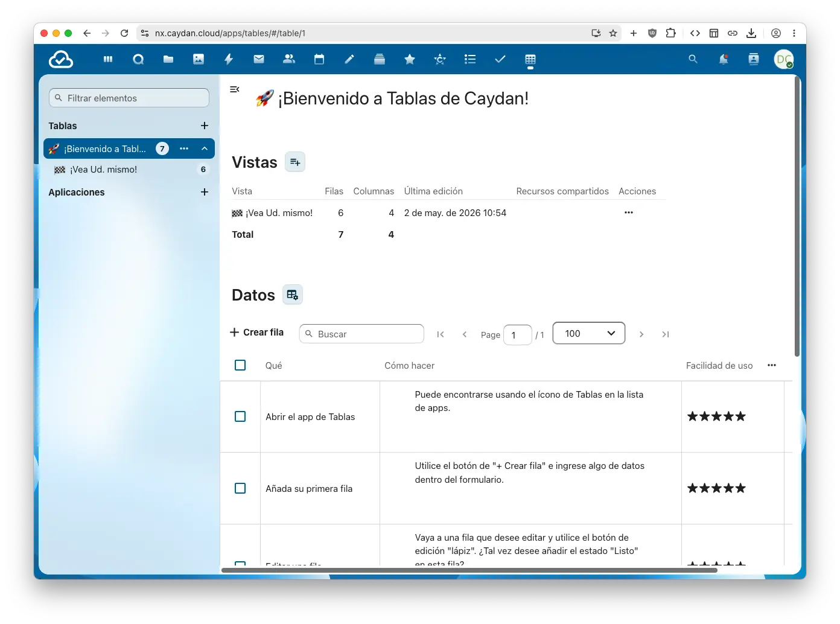Click the Última edición column header
Viewport: 840px width, 624px height.
click(x=434, y=191)
